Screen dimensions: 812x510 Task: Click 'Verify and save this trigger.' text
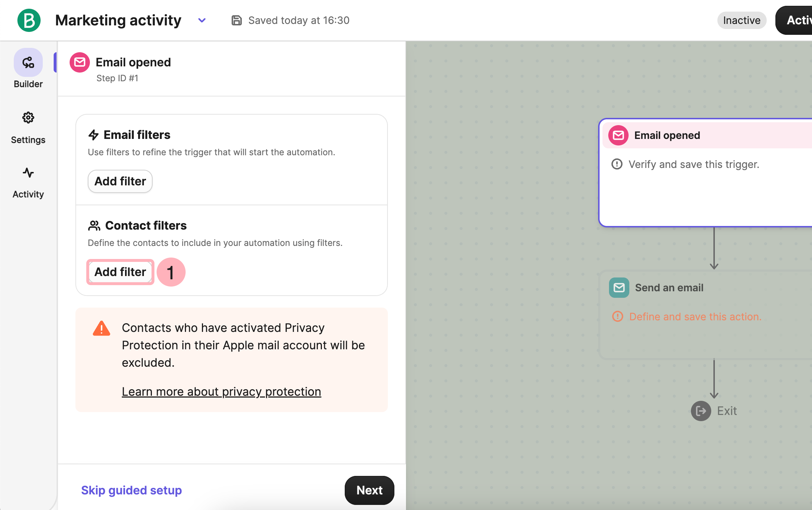coord(694,164)
